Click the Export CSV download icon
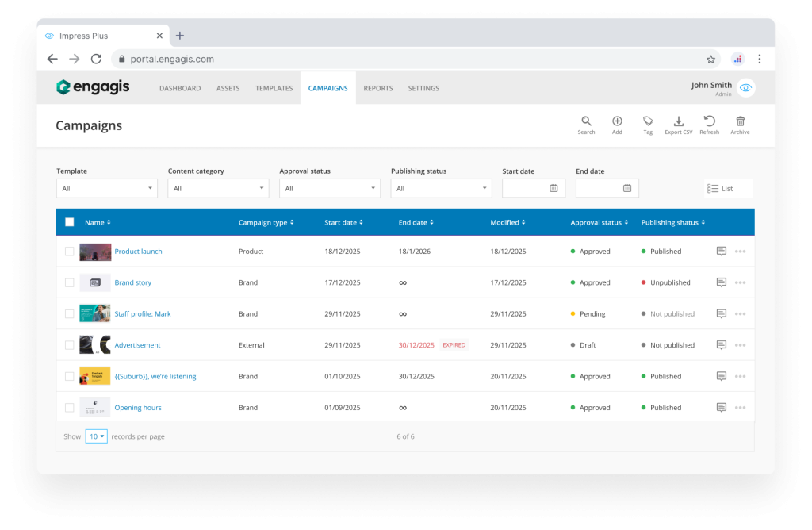812x530 pixels. (678, 122)
